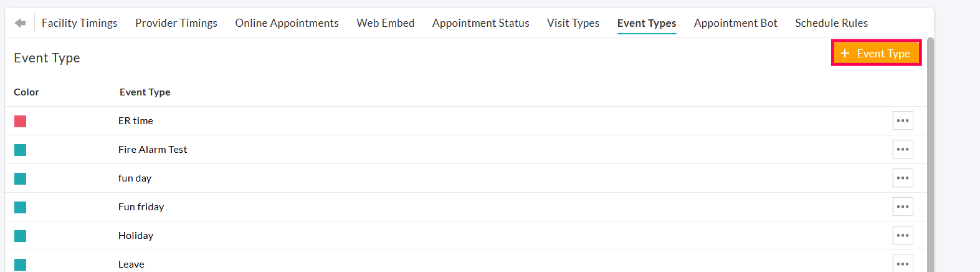Open Appointment Status tab
Viewport: 980px width, 272px height.
pos(480,23)
